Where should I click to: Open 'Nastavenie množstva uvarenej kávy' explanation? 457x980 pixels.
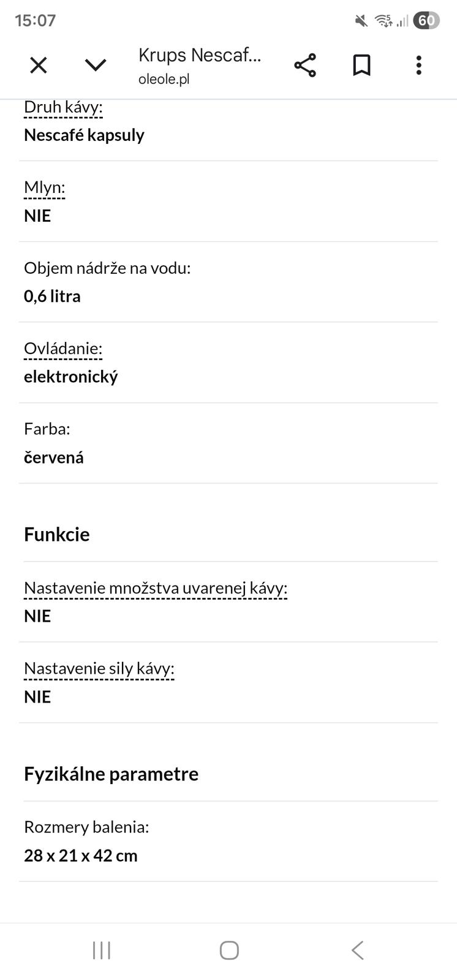point(156,588)
